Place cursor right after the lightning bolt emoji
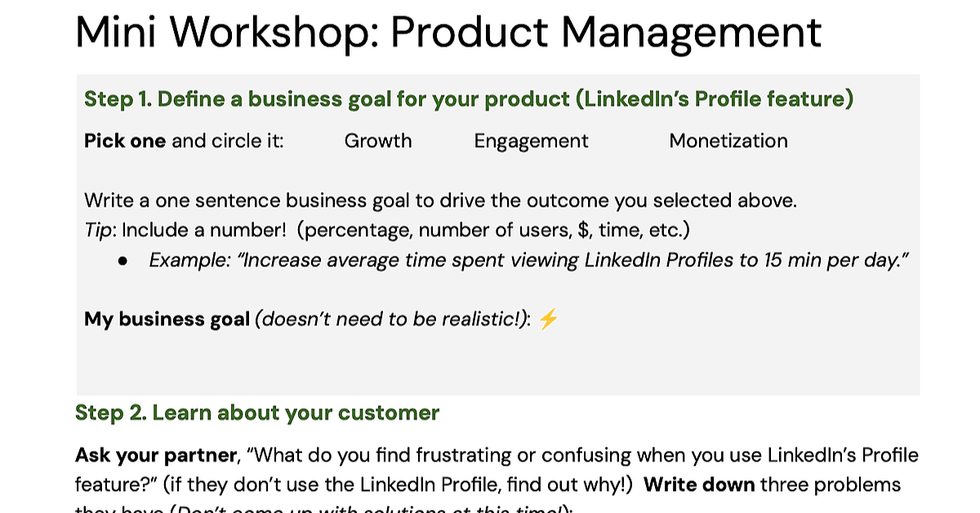Image resolution: width=980 pixels, height=513 pixels. click(x=560, y=319)
